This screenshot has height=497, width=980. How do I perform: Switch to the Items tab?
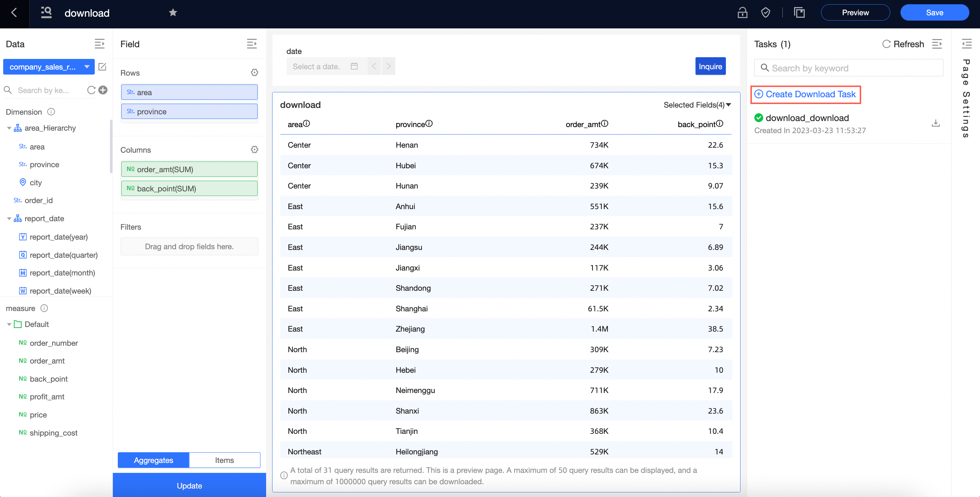(x=225, y=460)
